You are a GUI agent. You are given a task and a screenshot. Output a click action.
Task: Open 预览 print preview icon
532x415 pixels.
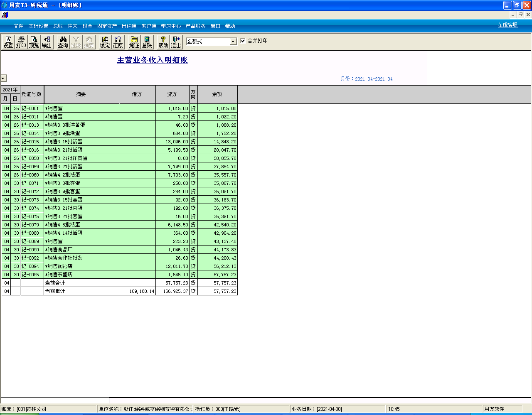[x=34, y=42]
